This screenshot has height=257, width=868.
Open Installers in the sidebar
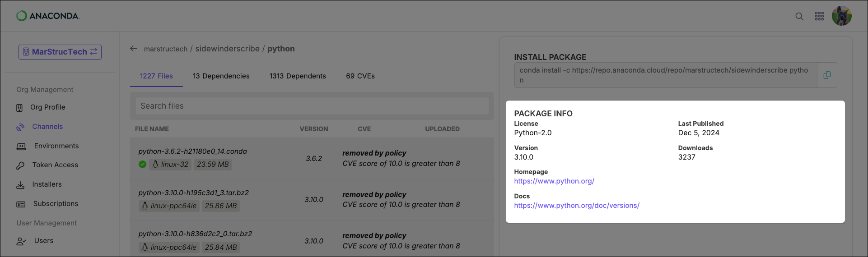pyautogui.click(x=47, y=184)
